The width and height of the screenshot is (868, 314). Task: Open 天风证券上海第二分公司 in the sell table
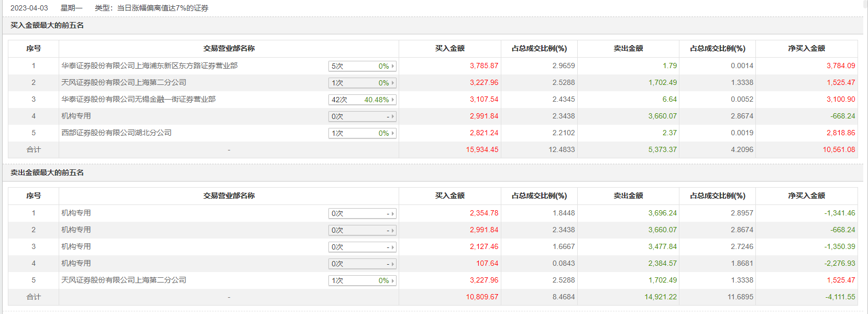[124, 280]
